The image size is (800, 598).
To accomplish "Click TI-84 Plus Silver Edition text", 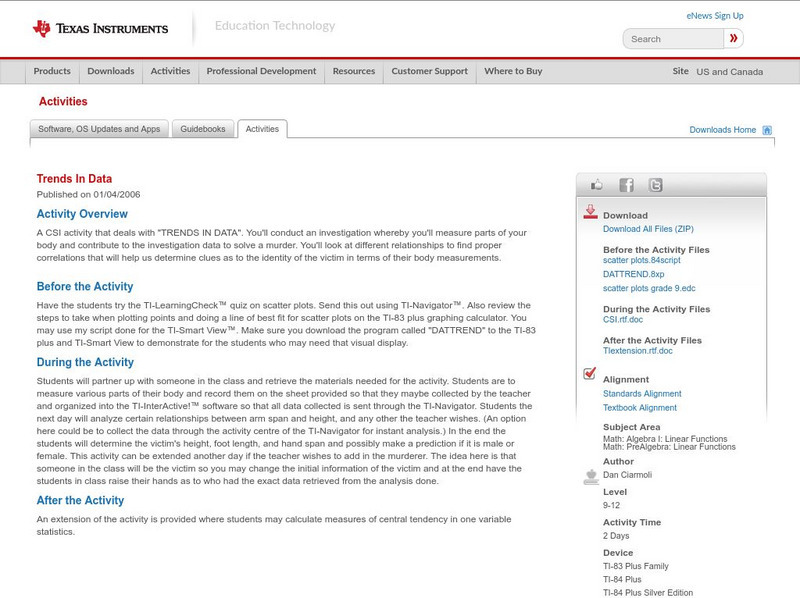I will (x=648, y=593).
